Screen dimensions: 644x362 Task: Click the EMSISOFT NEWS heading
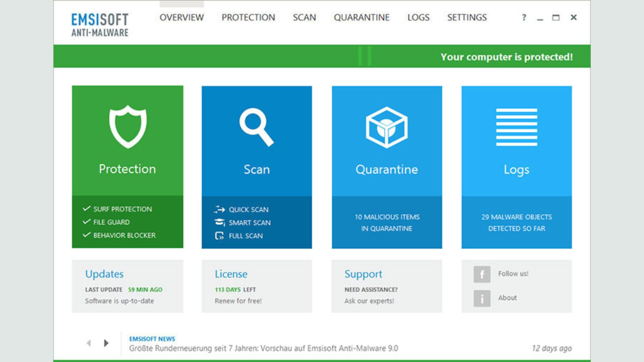pos(152,339)
